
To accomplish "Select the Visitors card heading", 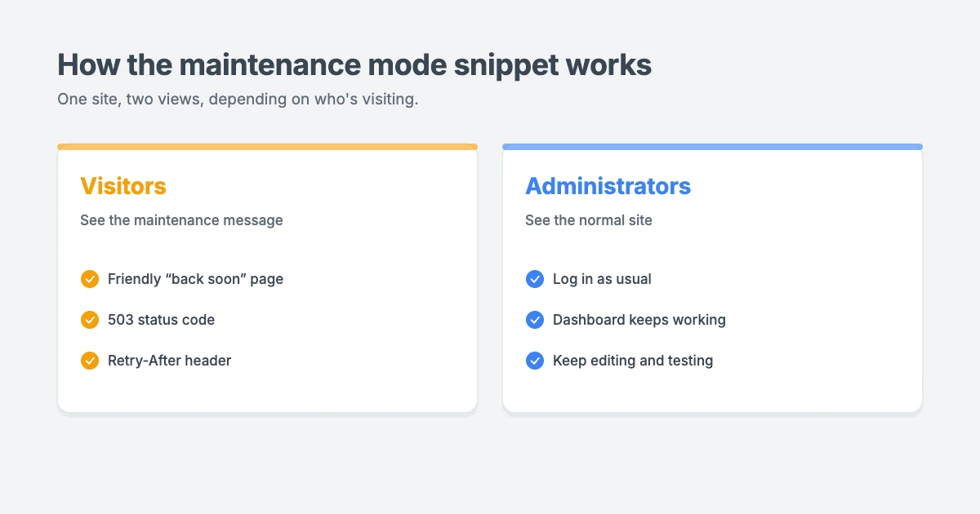I will click(x=123, y=186).
